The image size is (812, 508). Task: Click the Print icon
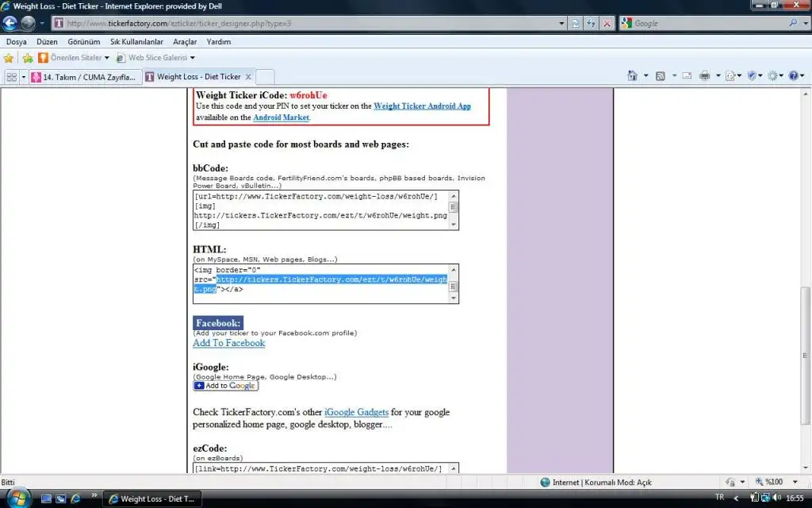click(704, 75)
